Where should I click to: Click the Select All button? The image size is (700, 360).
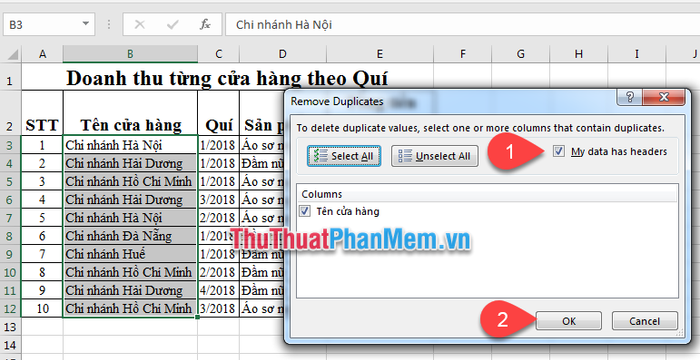(344, 156)
